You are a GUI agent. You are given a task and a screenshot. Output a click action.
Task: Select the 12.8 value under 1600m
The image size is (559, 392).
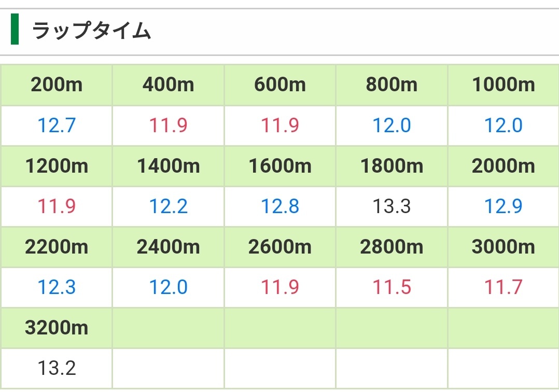click(280, 206)
